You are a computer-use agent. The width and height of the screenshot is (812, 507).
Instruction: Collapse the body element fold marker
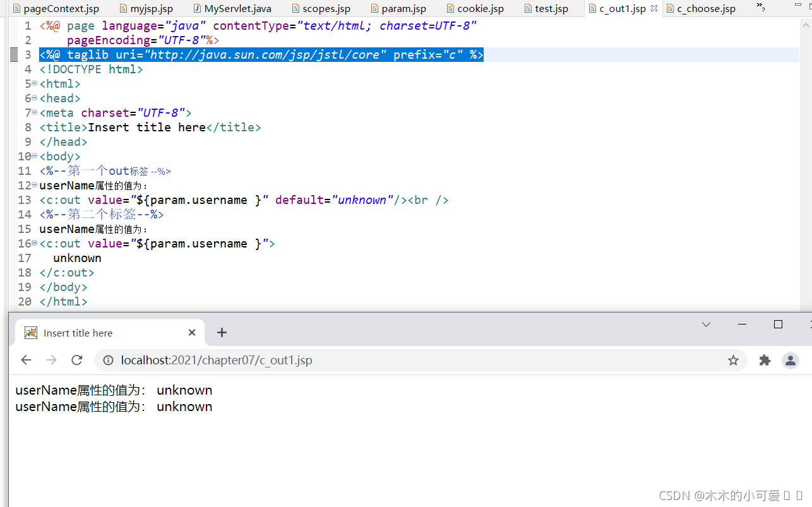[x=34, y=156]
